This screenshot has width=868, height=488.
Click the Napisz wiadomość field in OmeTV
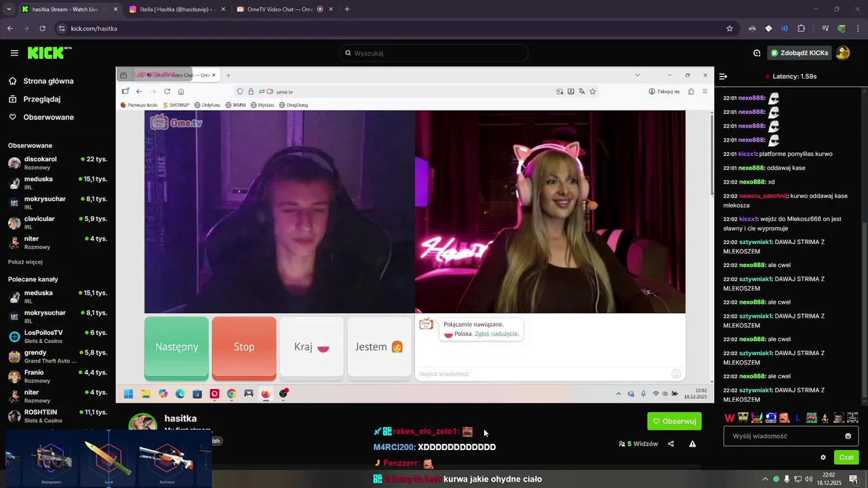pyautogui.click(x=542, y=373)
